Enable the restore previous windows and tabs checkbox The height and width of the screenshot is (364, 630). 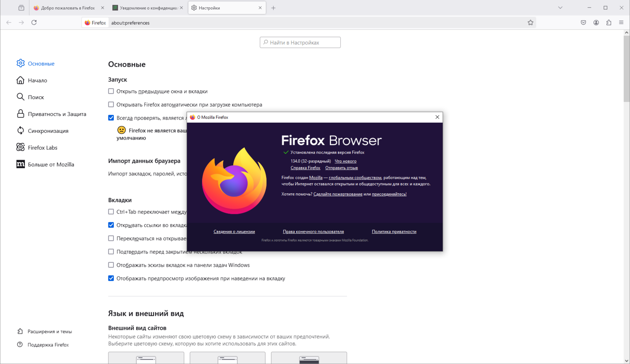(111, 91)
